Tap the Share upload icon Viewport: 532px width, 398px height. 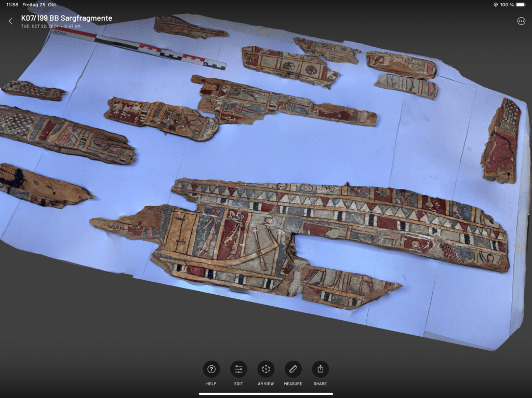coord(320,369)
